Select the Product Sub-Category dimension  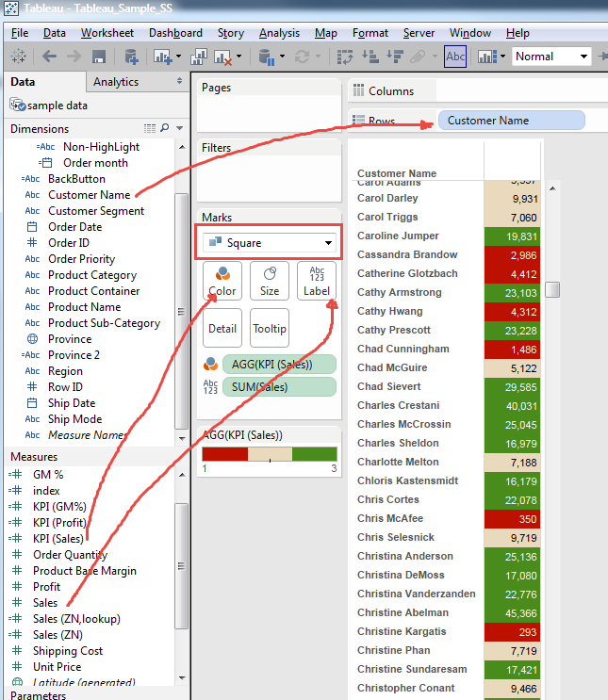click(104, 323)
